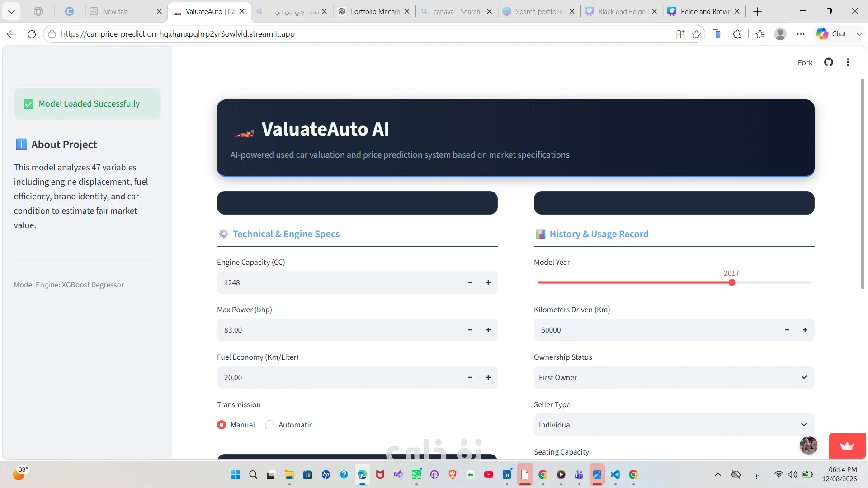The height and width of the screenshot is (488, 868).
Task: Expand the Copilot Chat dropdown arrow
Action: coord(859,34)
